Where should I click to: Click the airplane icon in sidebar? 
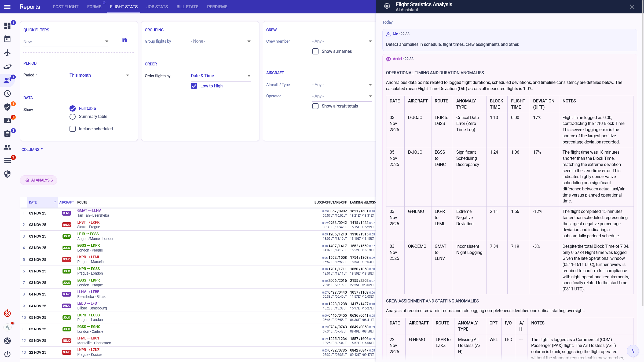tap(7, 53)
